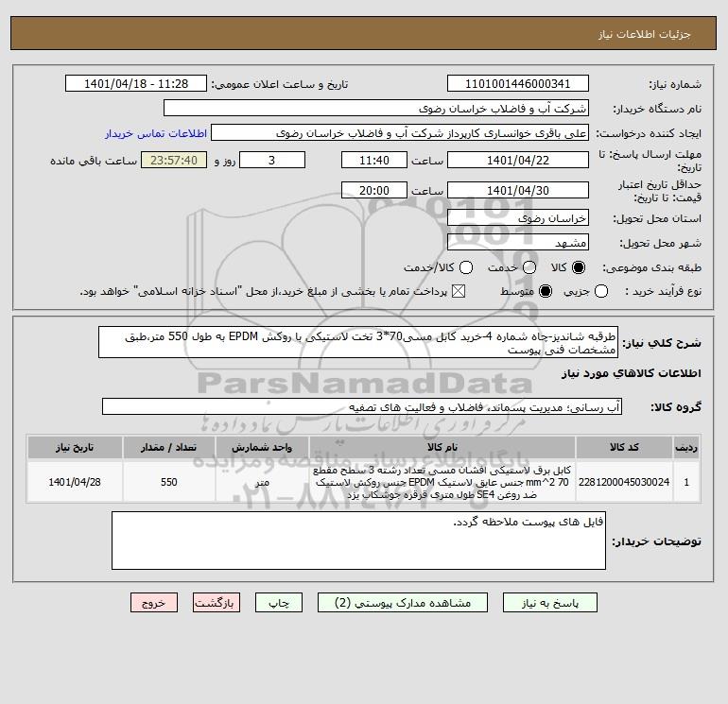Choose the جزیی purchase process option
This screenshot has height=704, width=728.
(x=601, y=291)
